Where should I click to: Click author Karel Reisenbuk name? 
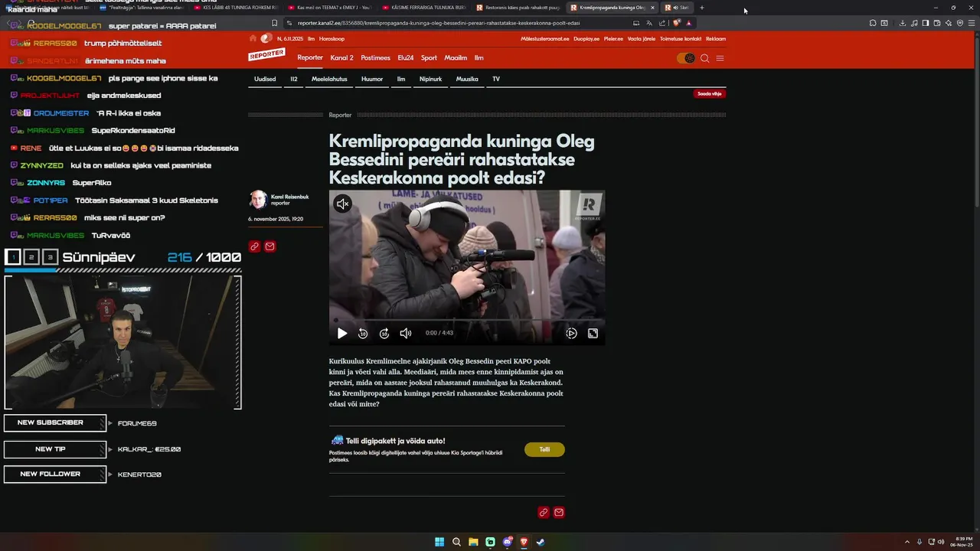click(290, 197)
